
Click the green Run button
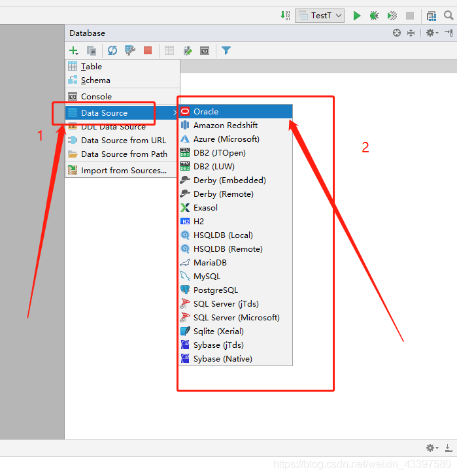357,16
